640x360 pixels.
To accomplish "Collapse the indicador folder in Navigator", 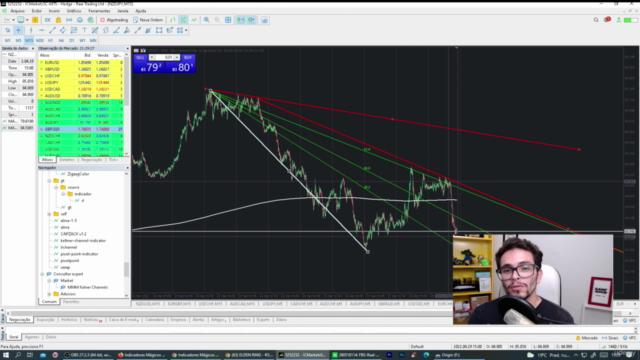I will click(x=63, y=194).
